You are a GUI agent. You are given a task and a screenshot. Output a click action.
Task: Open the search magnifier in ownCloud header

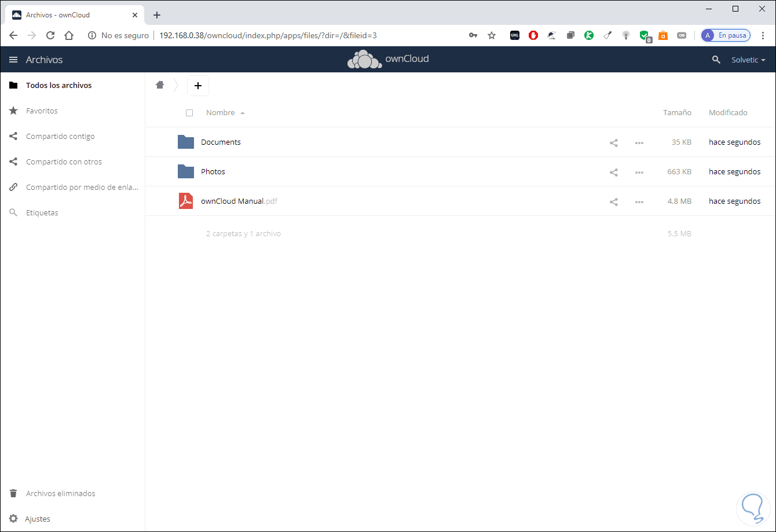(x=716, y=60)
